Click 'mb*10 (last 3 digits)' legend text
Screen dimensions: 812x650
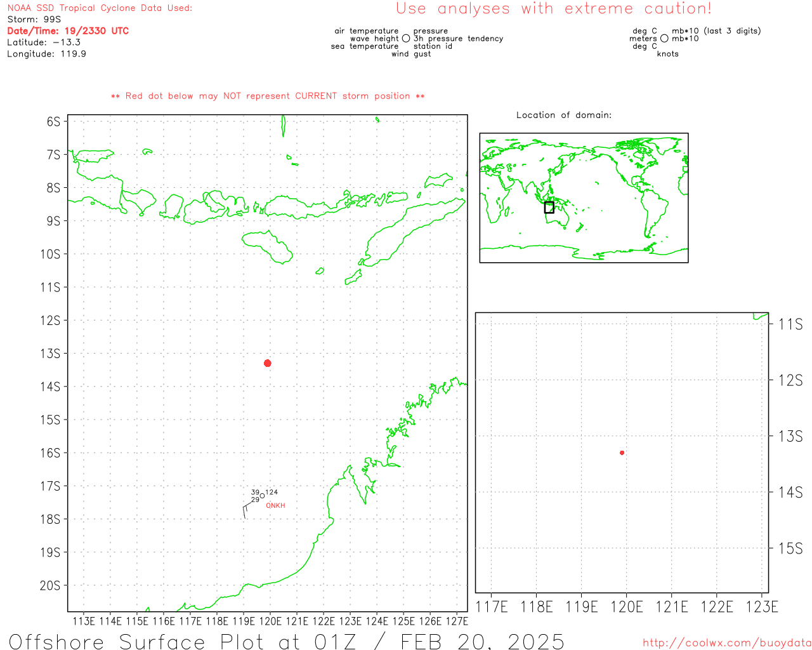(716, 31)
